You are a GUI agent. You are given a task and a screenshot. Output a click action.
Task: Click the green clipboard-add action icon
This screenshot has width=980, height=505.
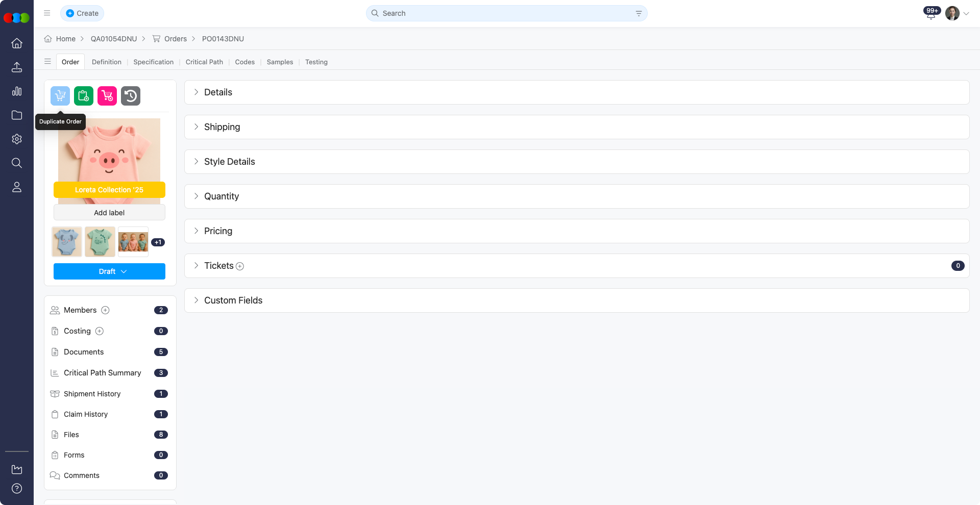pos(83,96)
